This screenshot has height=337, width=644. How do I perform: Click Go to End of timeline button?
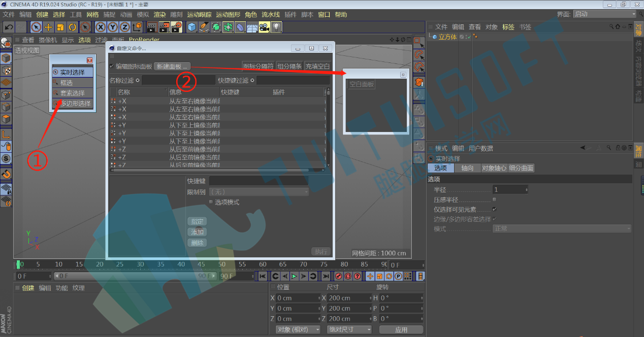point(326,276)
